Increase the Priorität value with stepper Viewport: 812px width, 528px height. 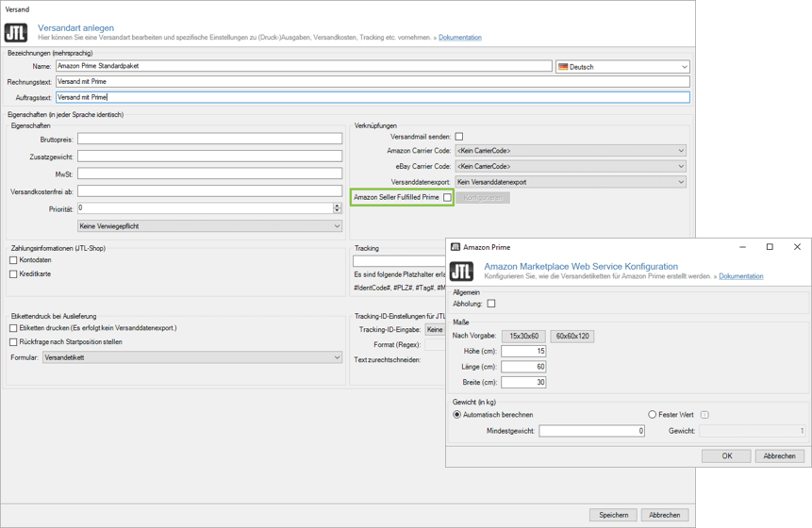click(x=337, y=206)
